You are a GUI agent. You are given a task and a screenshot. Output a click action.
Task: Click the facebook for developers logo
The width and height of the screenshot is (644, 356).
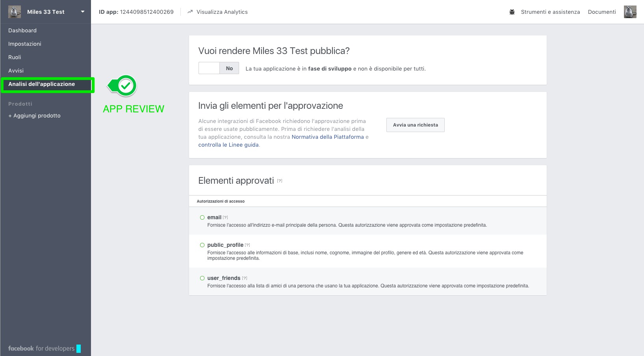[x=41, y=349]
